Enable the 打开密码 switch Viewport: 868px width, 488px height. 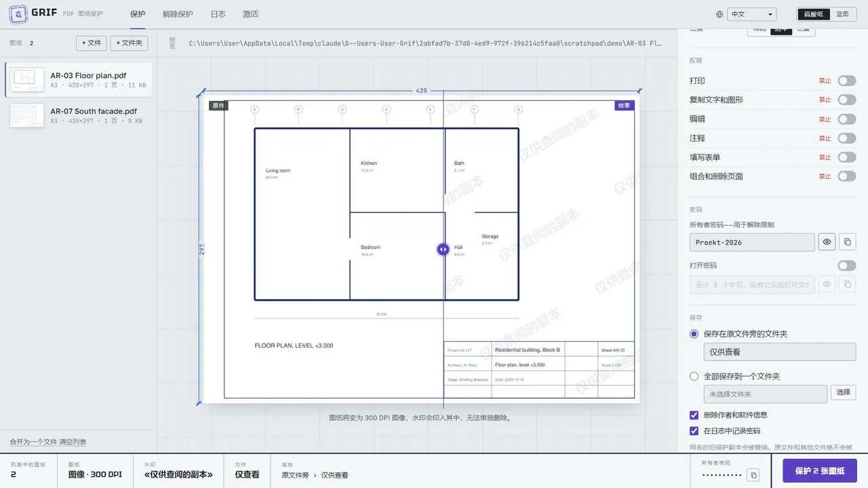point(847,266)
